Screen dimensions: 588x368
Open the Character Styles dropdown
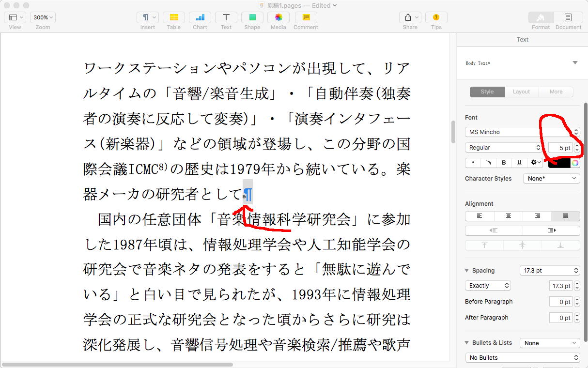[x=551, y=178]
